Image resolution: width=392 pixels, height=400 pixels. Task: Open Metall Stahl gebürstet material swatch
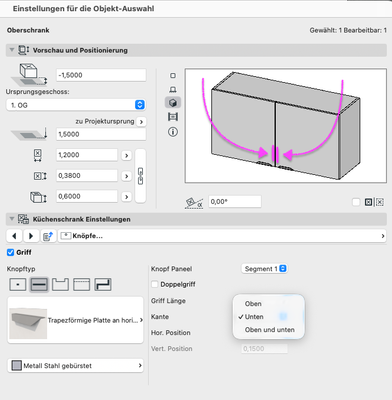click(x=75, y=366)
